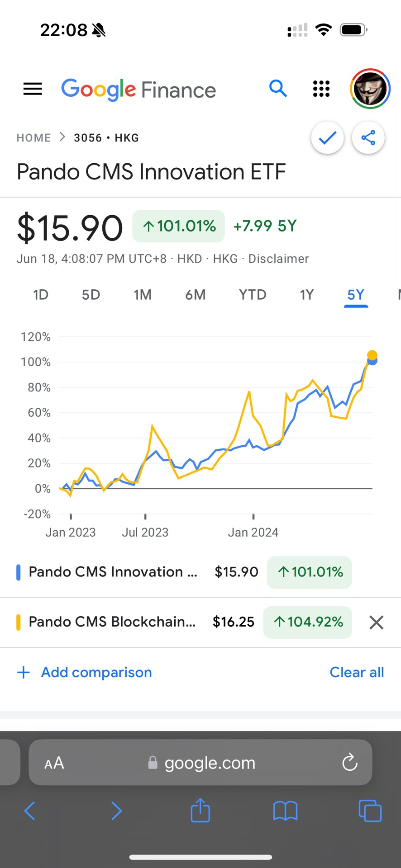Open the hamburger main menu

tap(33, 89)
